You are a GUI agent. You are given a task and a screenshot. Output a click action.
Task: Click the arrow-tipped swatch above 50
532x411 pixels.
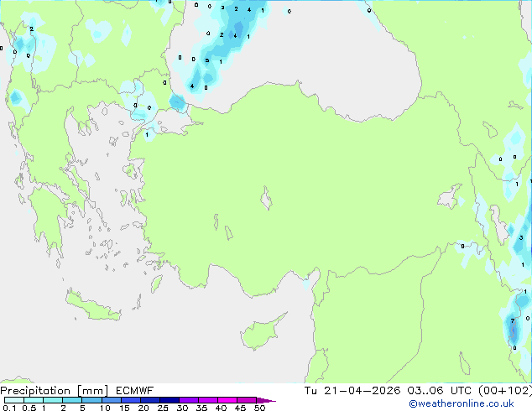click(266, 400)
